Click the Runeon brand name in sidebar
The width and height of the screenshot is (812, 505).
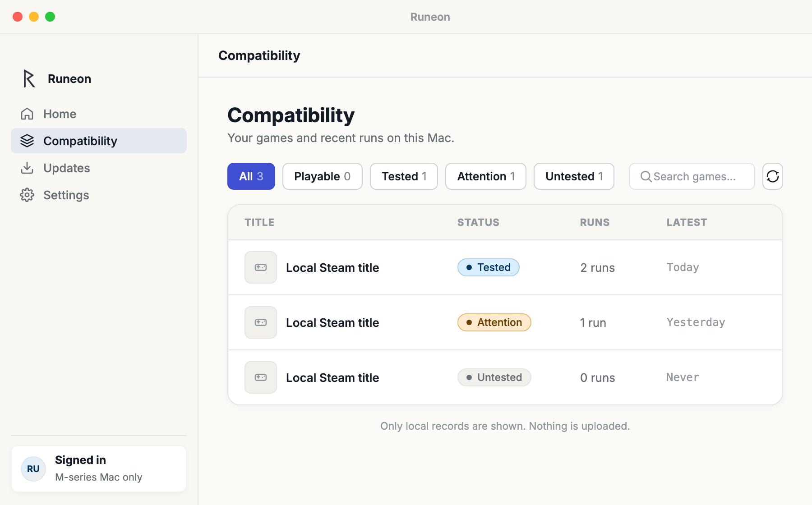[69, 79]
